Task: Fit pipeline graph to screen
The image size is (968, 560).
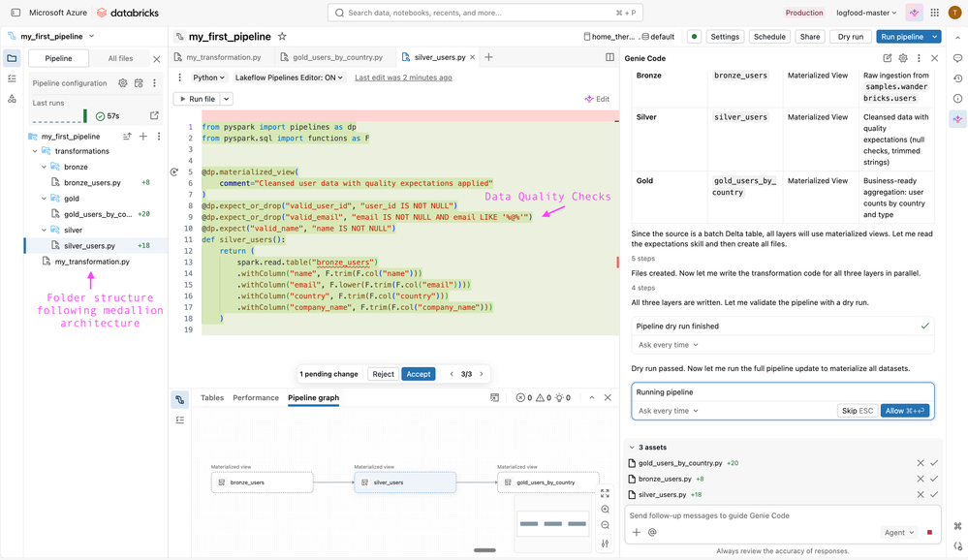Action: pos(605,493)
